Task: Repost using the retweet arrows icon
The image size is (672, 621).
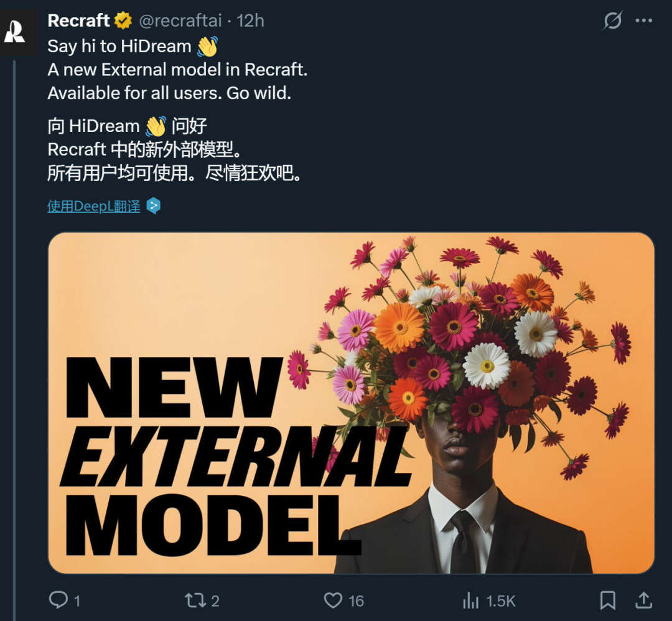Action: click(x=195, y=600)
